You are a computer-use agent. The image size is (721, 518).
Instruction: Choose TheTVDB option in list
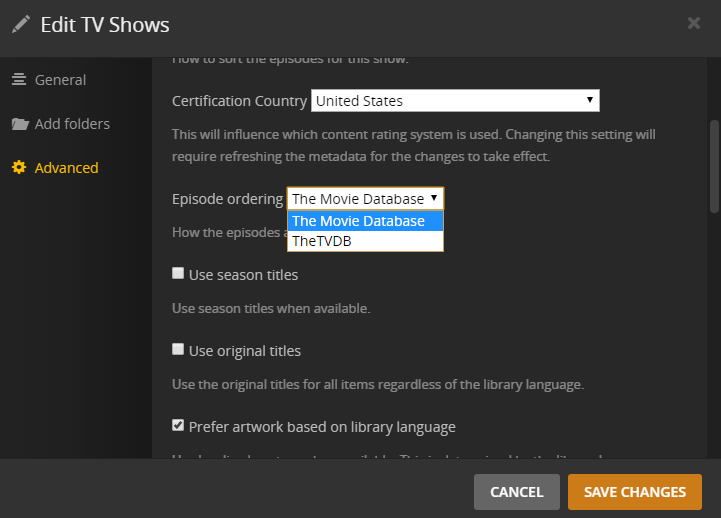[365, 241]
